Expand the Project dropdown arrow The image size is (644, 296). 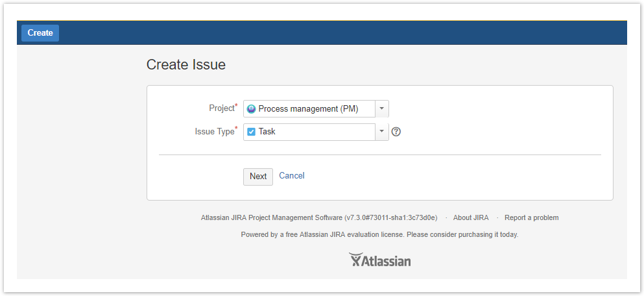click(x=382, y=109)
